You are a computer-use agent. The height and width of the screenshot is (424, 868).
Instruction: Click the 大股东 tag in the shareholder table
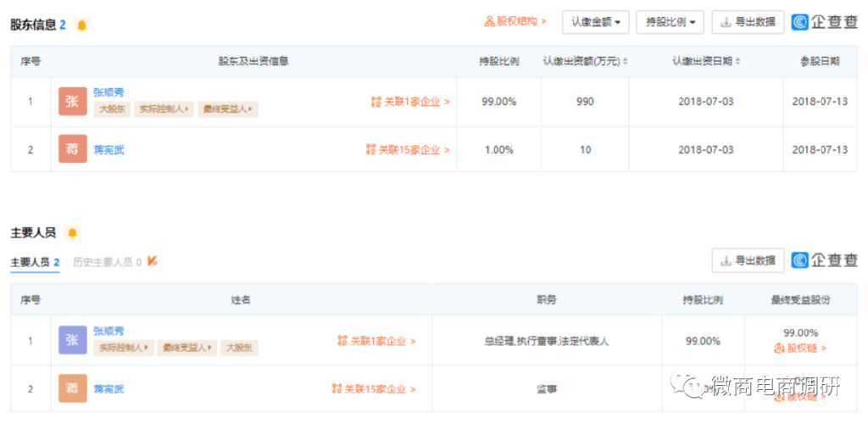[x=112, y=109]
